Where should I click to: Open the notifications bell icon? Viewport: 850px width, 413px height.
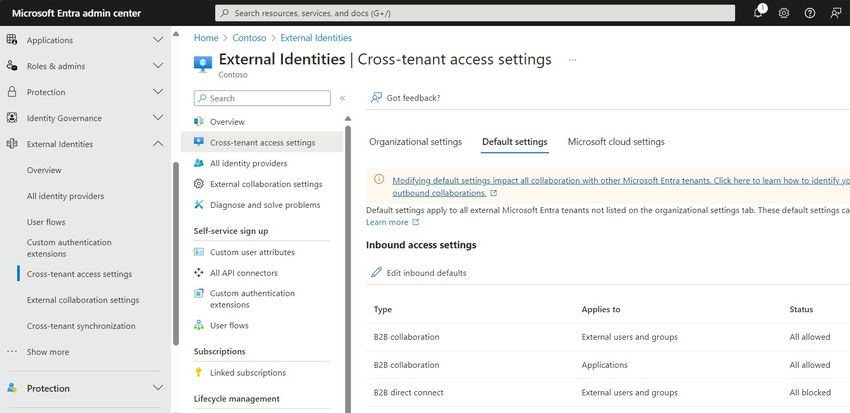click(x=758, y=13)
